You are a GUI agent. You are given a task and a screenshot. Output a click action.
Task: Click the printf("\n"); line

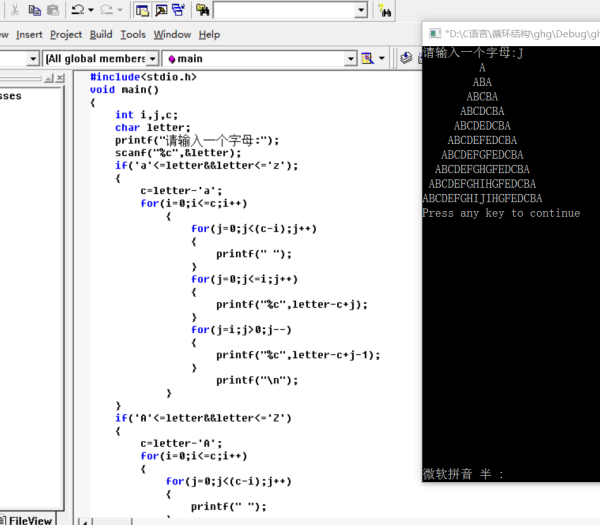(x=257, y=380)
